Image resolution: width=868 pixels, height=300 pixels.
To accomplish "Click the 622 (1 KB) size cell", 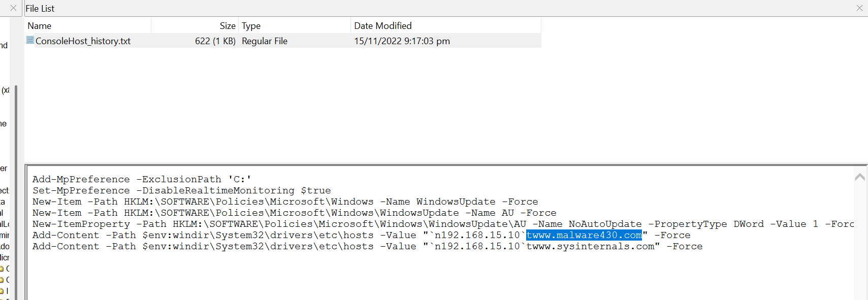I will click(x=215, y=41).
